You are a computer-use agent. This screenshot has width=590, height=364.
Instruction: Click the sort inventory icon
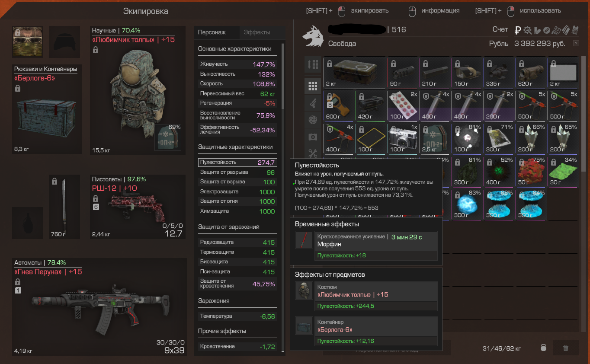point(313,64)
